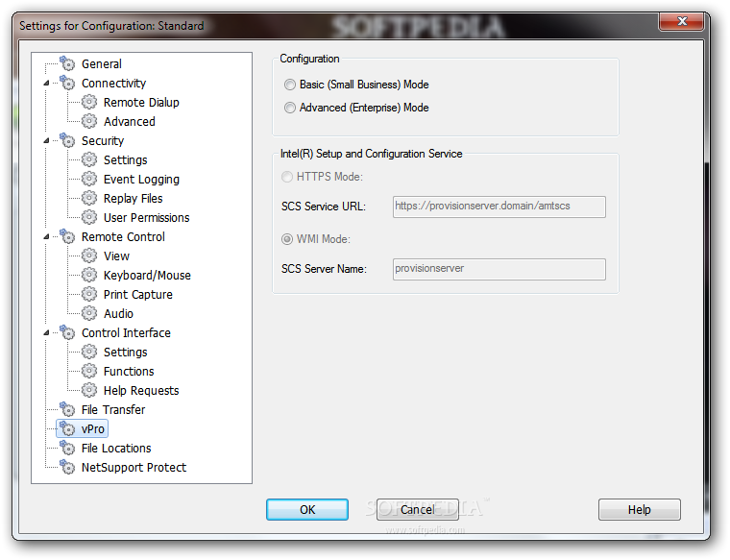Click the gear icon next to Functions
Viewport: 730px width, 560px height.
click(x=89, y=371)
